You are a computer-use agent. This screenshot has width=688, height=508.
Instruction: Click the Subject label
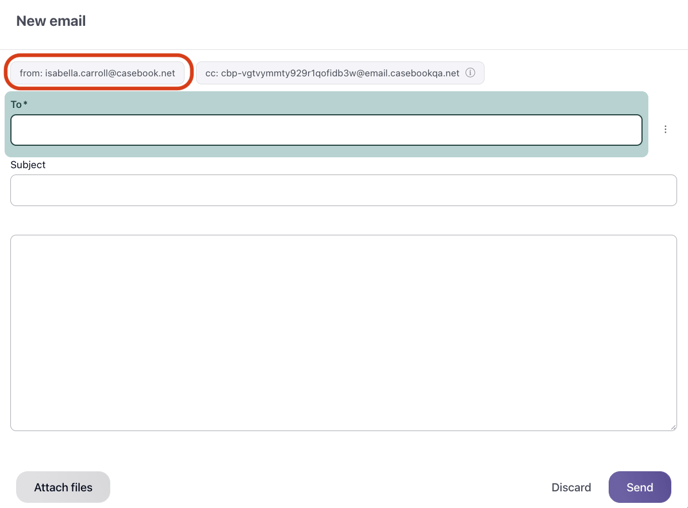point(28,165)
